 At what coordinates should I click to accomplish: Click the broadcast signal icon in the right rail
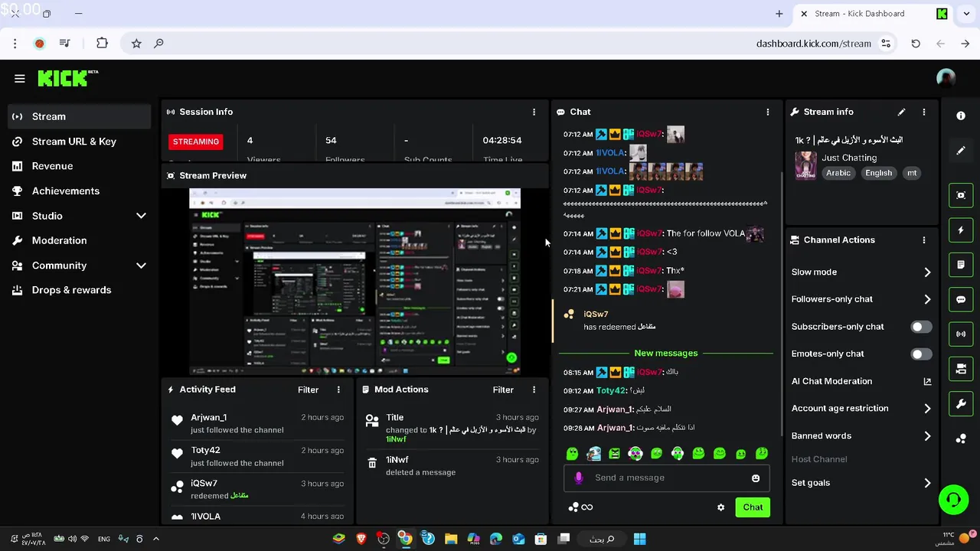click(x=961, y=334)
